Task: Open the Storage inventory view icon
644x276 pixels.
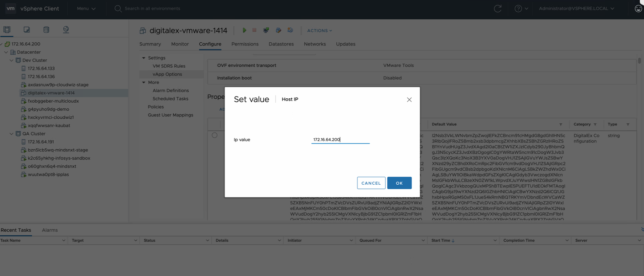Action: (x=46, y=30)
